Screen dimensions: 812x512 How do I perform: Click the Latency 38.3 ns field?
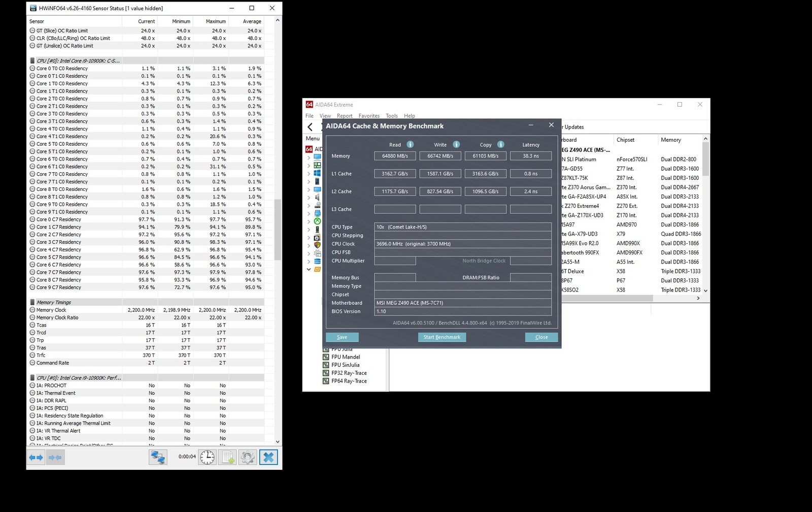[531, 156]
